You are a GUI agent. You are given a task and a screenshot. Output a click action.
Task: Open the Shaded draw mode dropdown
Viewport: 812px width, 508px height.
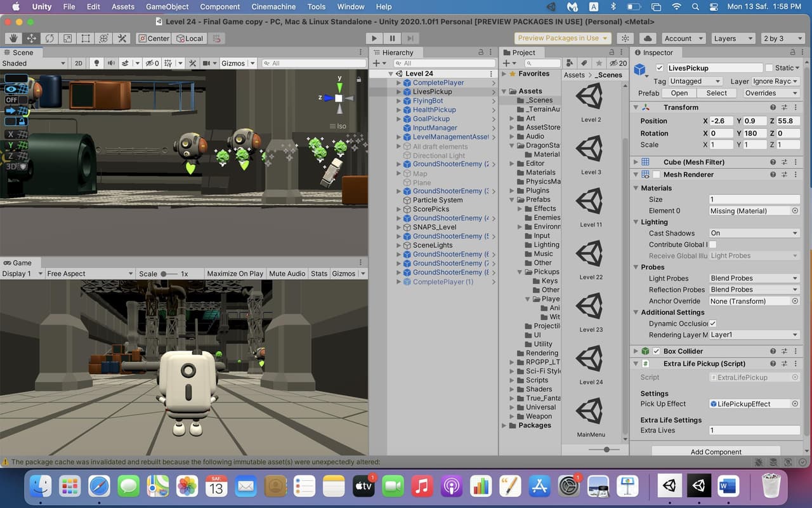[34, 63]
